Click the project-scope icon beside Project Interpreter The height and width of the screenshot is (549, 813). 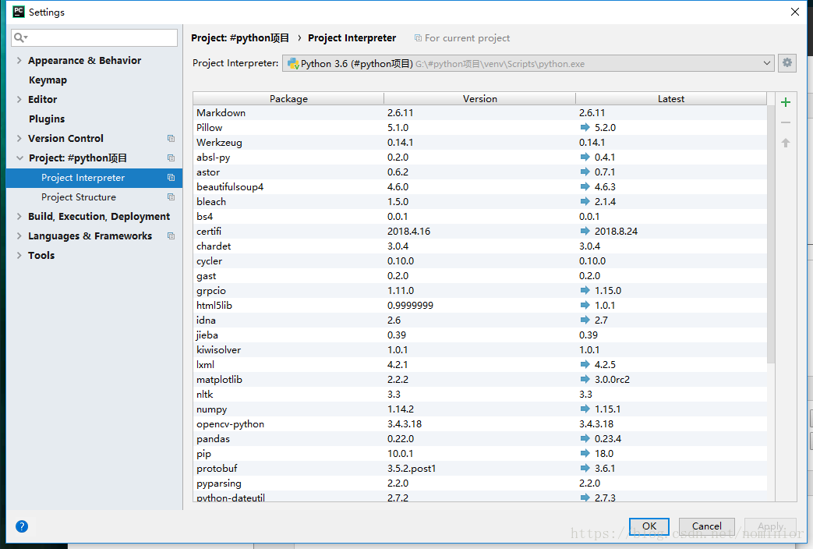pyautogui.click(x=171, y=177)
